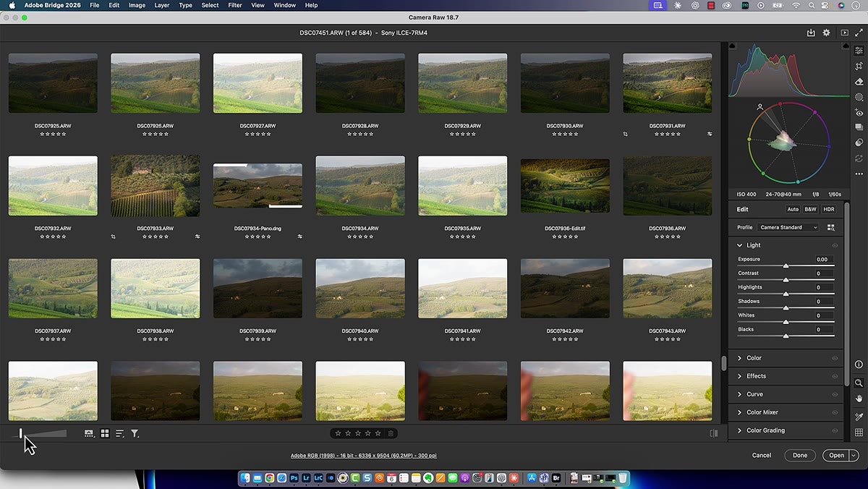Open the Camera Standard profile dropdown
This screenshot has height=489, width=868.
click(x=788, y=227)
